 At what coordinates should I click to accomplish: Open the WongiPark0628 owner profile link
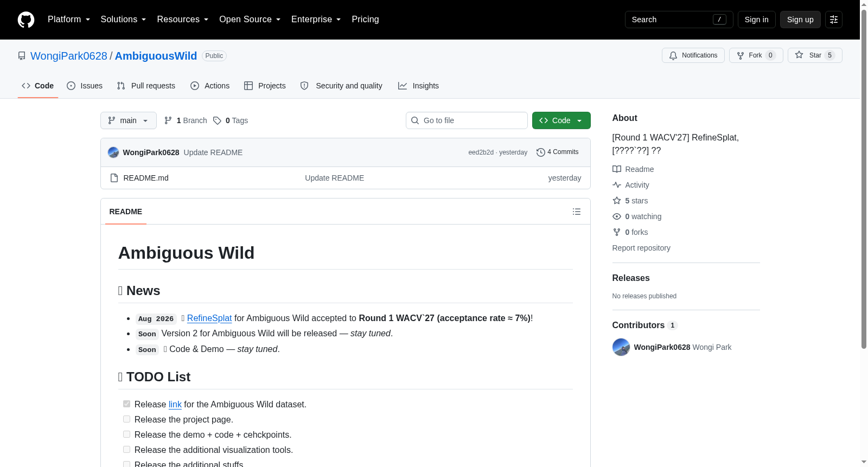click(x=69, y=56)
